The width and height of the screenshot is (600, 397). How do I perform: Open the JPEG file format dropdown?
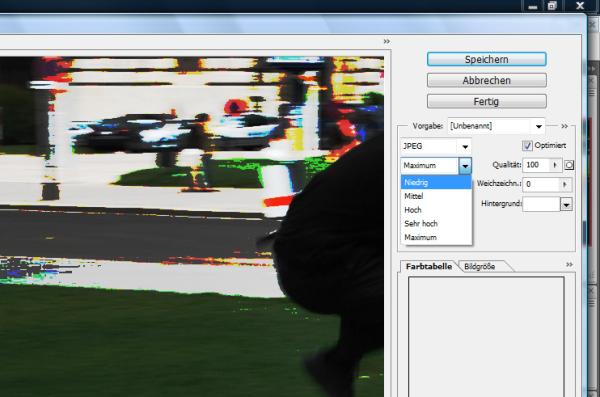465,146
